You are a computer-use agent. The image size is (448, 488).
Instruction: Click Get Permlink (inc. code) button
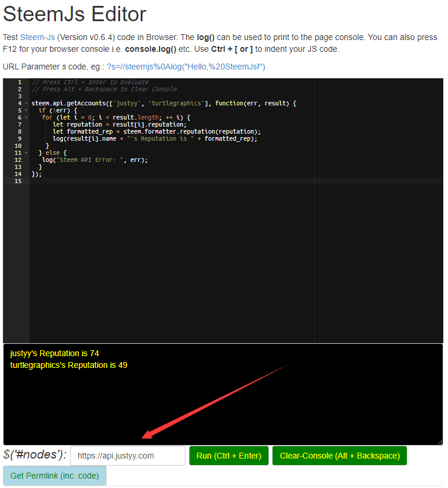click(x=55, y=476)
